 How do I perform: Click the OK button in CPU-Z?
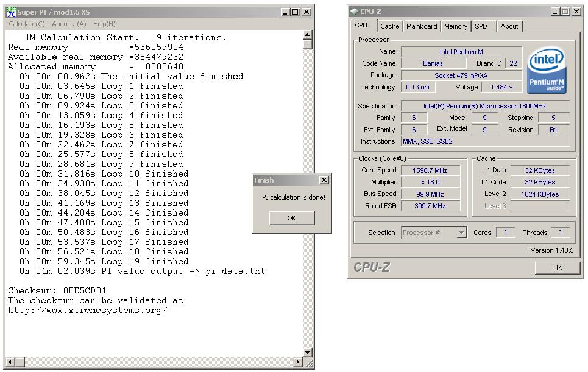click(x=558, y=267)
